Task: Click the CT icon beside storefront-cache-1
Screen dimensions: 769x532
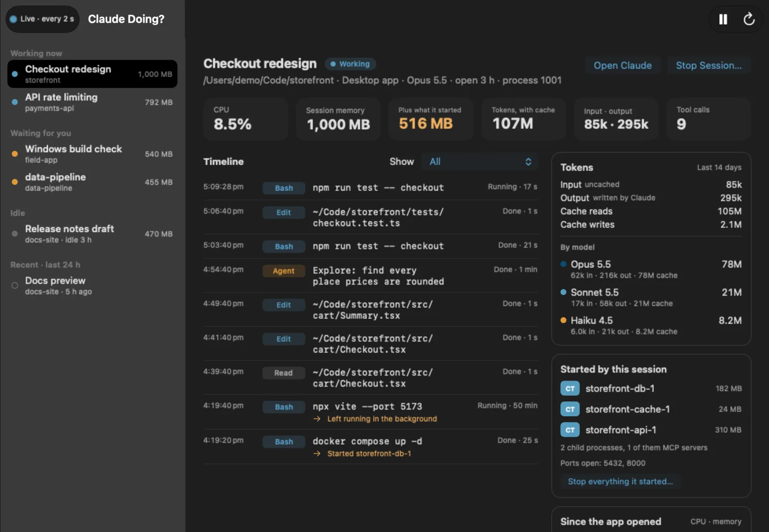Action: pyautogui.click(x=570, y=409)
